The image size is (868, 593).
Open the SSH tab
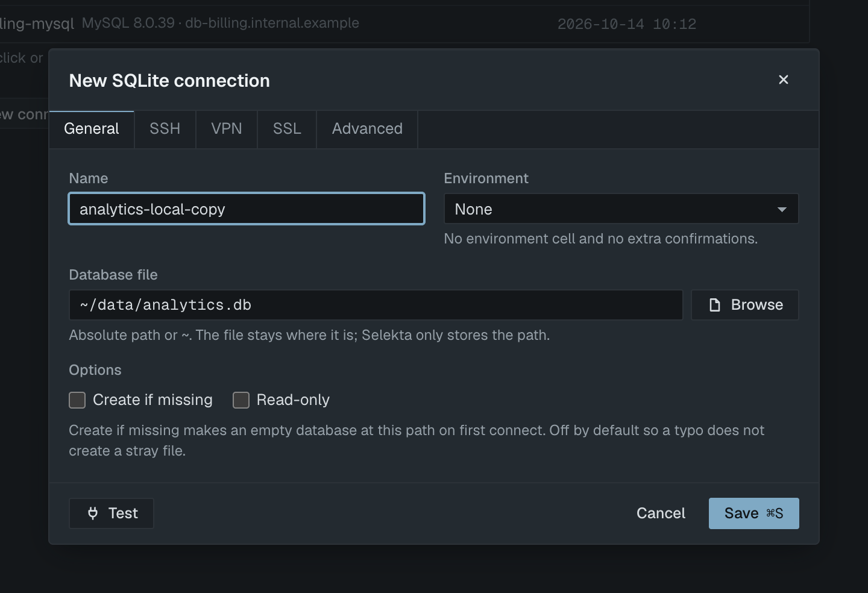point(165,129)
